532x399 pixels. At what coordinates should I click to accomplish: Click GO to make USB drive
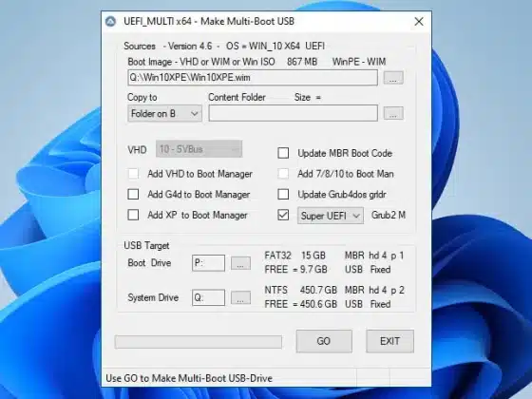click(x=324, y=341)
